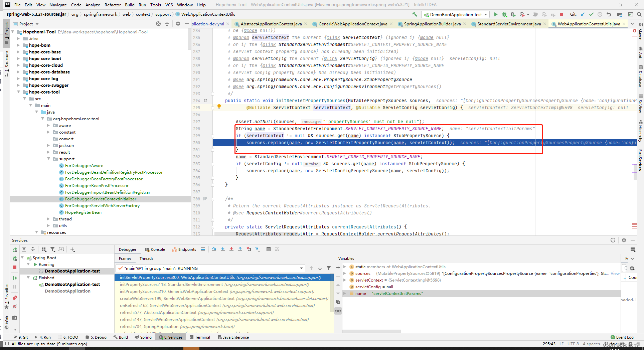
Task: Click Run with Coverage icon
Action: pyautogui.click(x=513, y=14)
